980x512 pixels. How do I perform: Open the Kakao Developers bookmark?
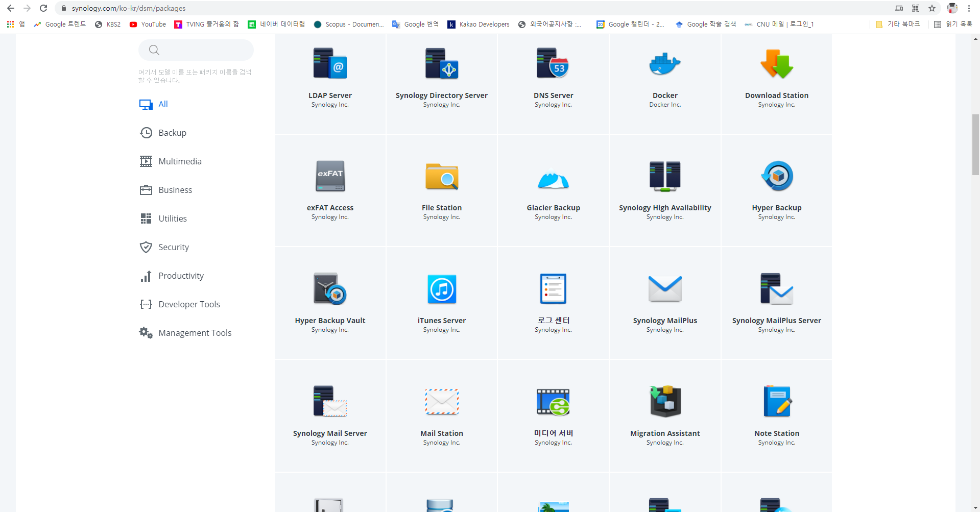479,24
